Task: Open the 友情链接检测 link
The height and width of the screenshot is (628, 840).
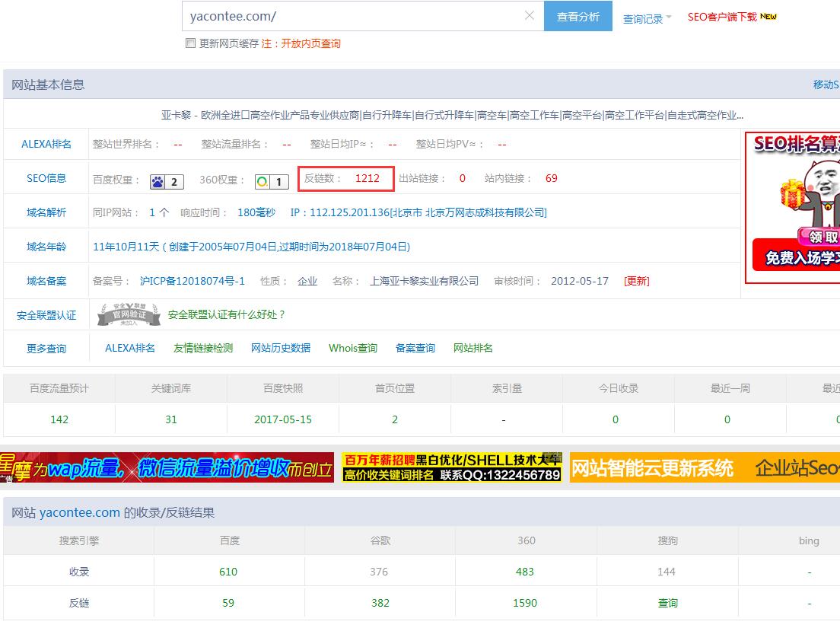Action: 203,348
